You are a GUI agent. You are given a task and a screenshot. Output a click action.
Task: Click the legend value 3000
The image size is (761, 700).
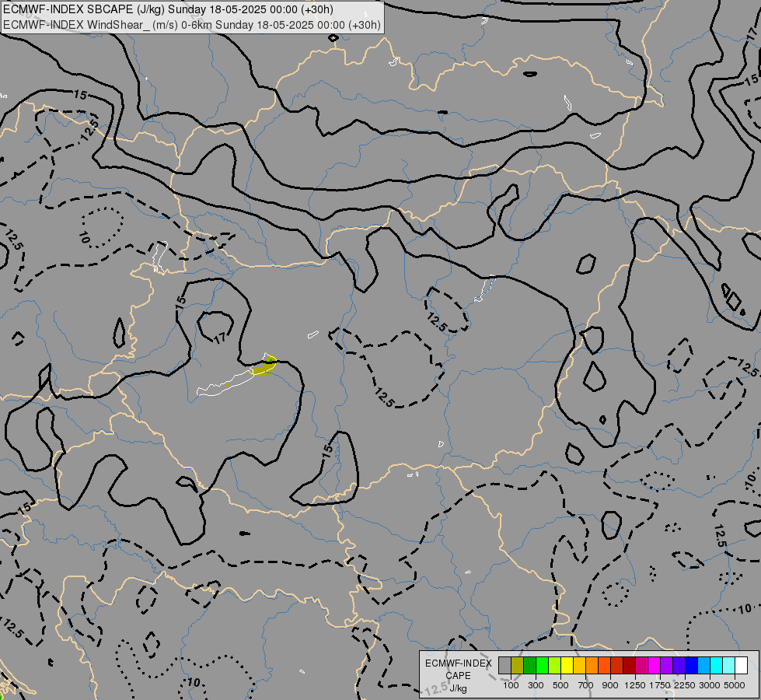click(x=710, y=685)
